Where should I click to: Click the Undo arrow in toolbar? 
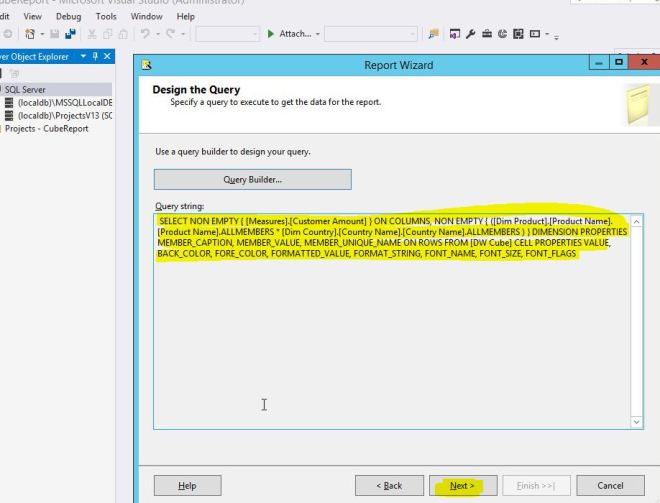tap(146, 34)
